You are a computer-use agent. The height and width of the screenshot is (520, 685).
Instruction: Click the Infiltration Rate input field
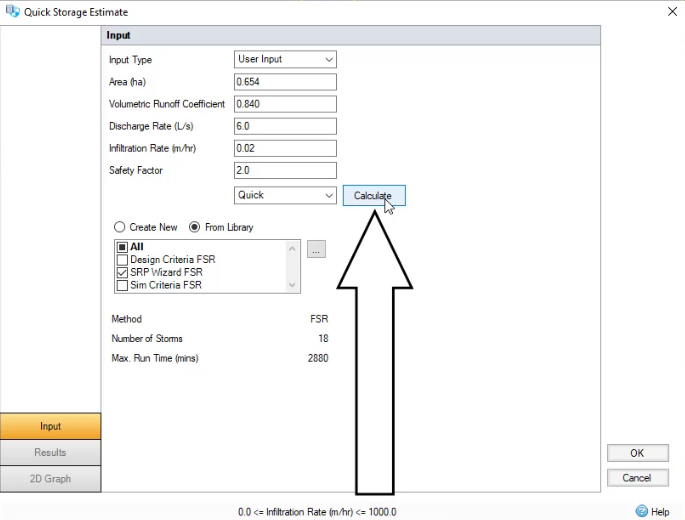click(285, 148)
